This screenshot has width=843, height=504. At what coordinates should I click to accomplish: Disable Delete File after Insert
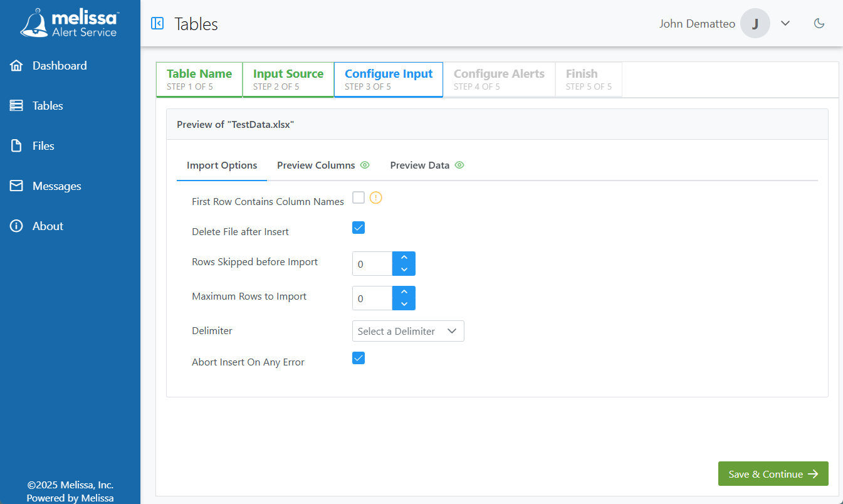point(359,228)
